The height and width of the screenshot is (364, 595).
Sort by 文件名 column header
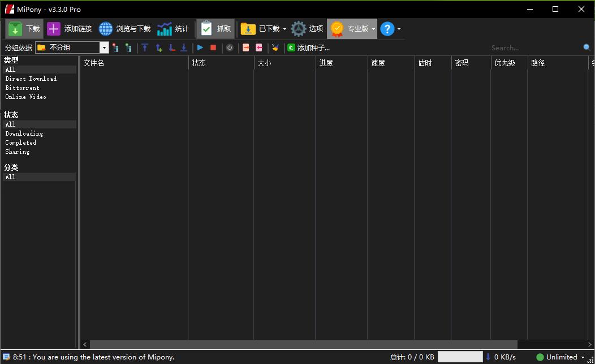coord(134,63)
